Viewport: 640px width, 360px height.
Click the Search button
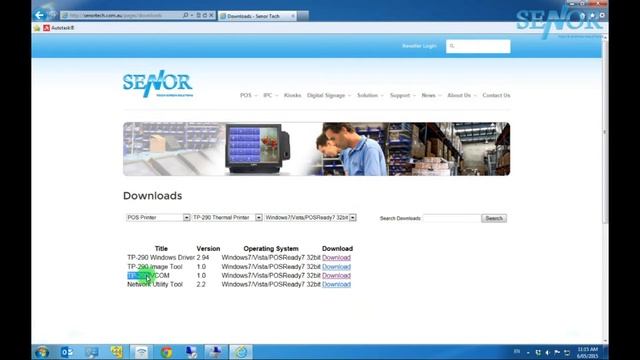coord(494,218)
